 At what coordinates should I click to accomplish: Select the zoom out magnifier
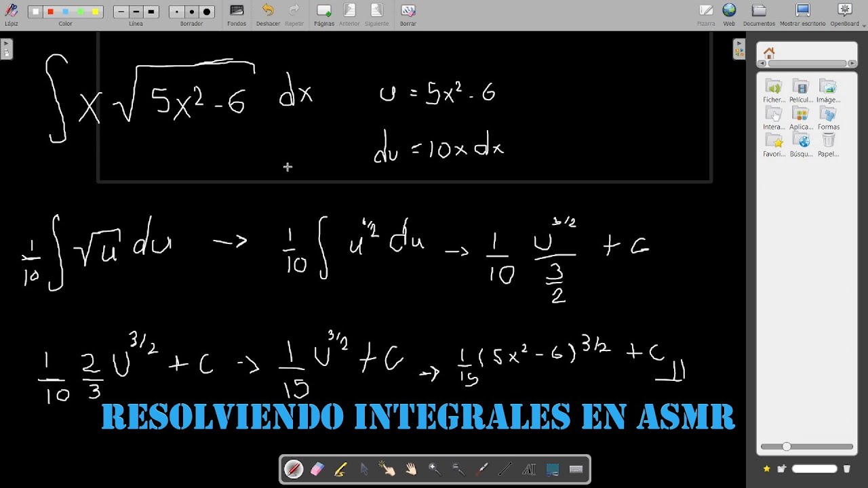(x=458, y=469)
